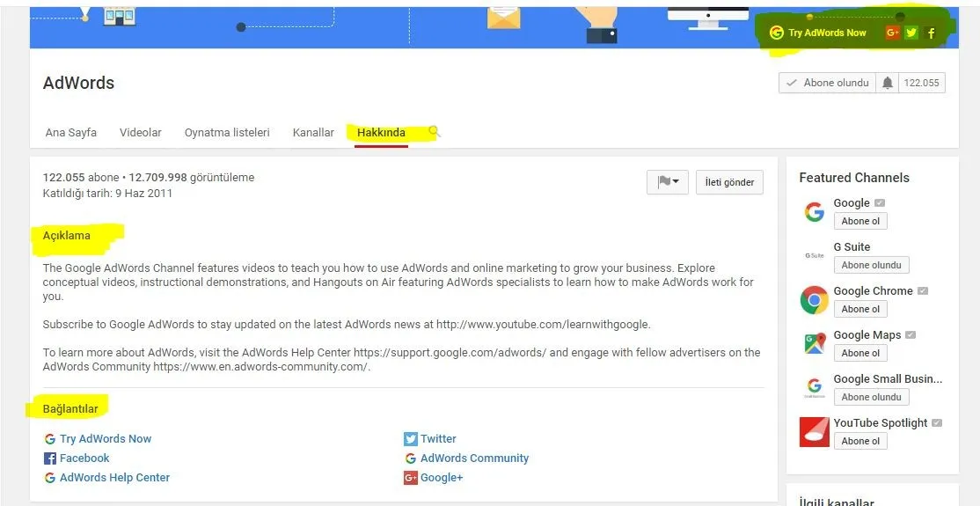Click the Katıldığı tarih: 9 Haz 2011 text
Image resolution: width=980 pixels, height=506 pixels.
pos(107,194)
